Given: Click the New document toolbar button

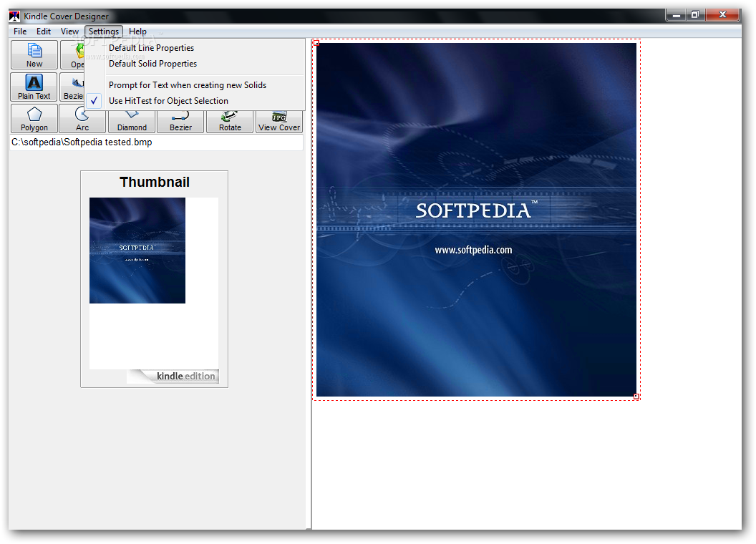Looking at the screenshot, I should coord(34,54).
